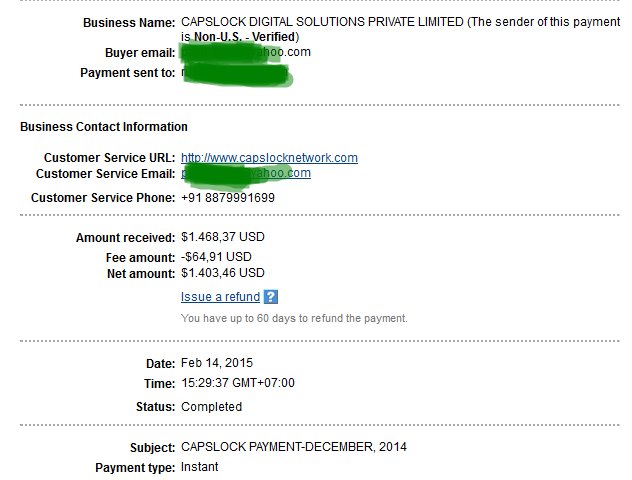Select the Feb 14, 2015 date value
Image resolution: width=632 pixels, height=480 pixels.
point(217,363)
